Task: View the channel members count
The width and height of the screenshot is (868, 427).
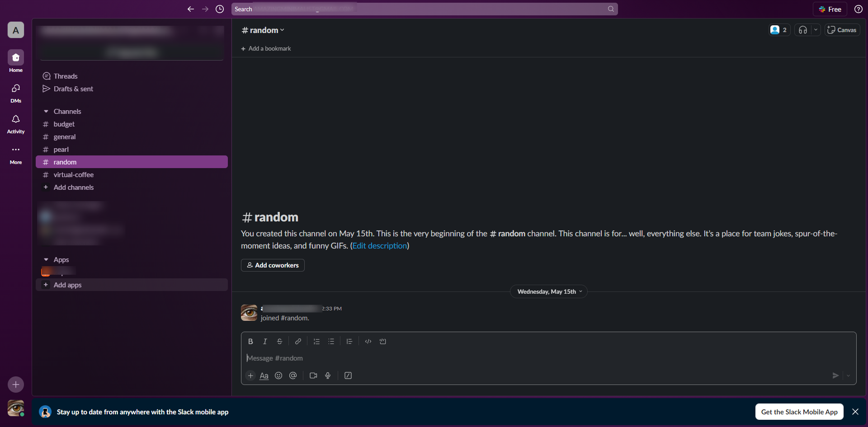Action: pyautogui.click(x=779, y=30)
